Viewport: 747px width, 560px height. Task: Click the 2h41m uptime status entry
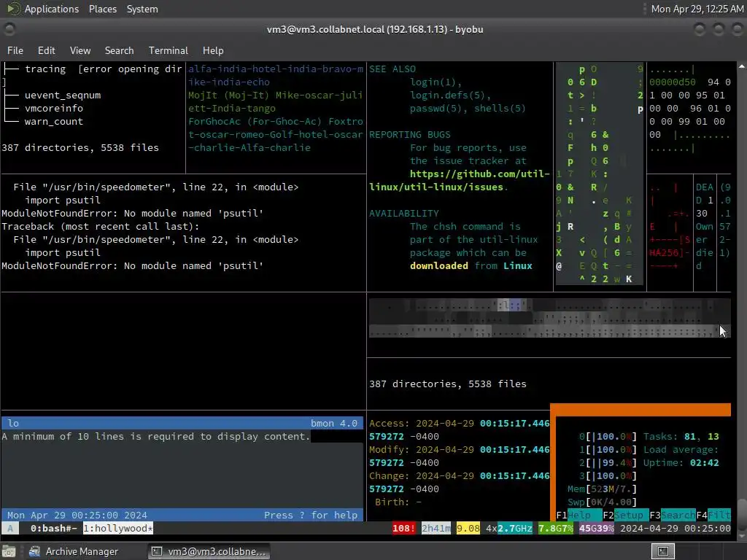(436, 529)
